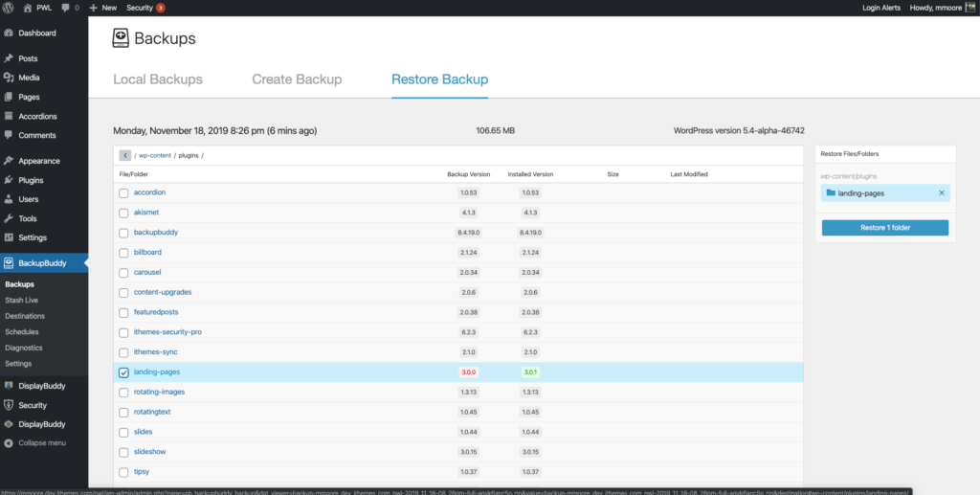Image resolution: width=980 pixels, height=495 pixels.
Task: Click the Settings sliders icon
Action: click(8, 237)
